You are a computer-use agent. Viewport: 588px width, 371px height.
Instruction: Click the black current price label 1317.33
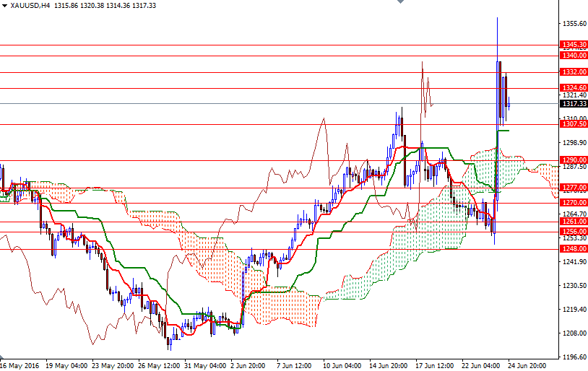pos(573,104)
